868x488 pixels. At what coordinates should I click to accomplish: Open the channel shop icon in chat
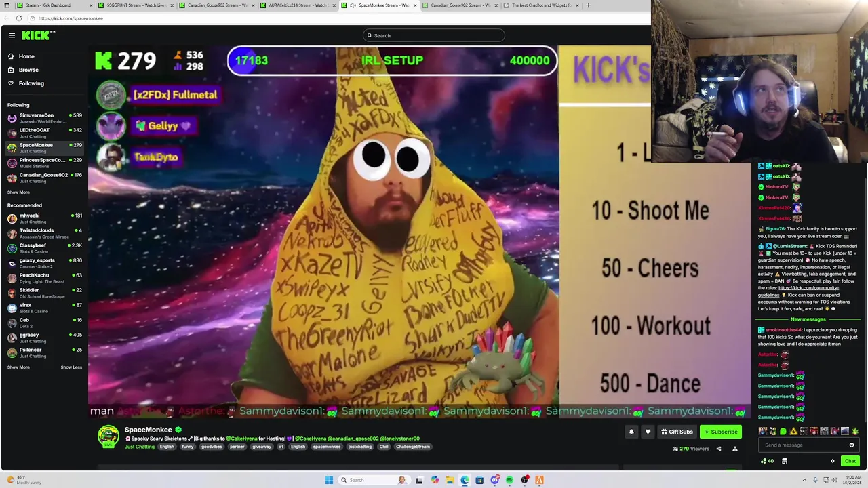785,461
